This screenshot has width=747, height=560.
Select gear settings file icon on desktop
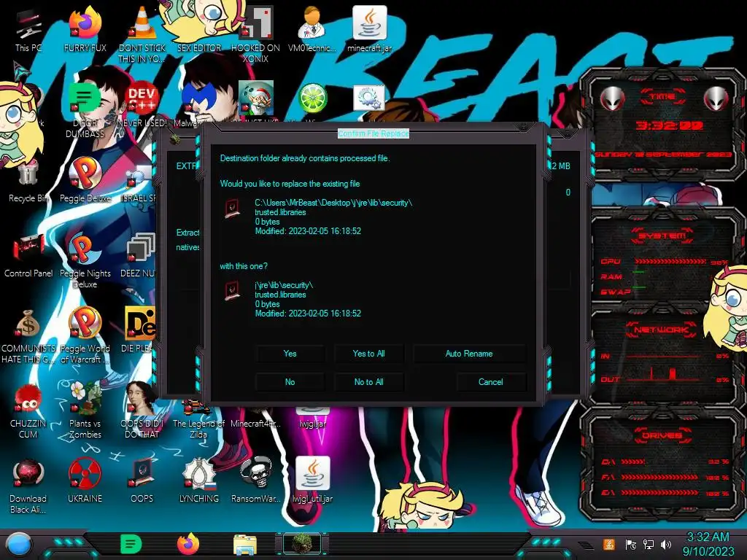[x=369, y=98]
